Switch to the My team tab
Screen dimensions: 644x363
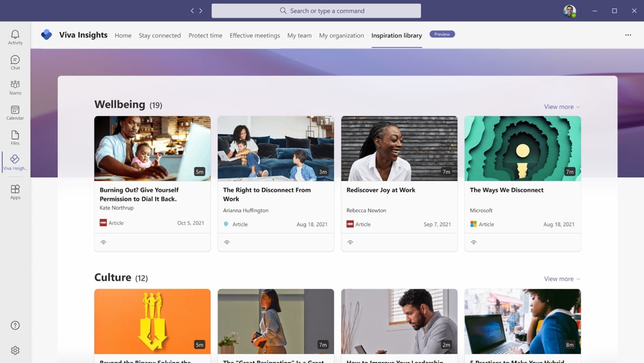299,35
